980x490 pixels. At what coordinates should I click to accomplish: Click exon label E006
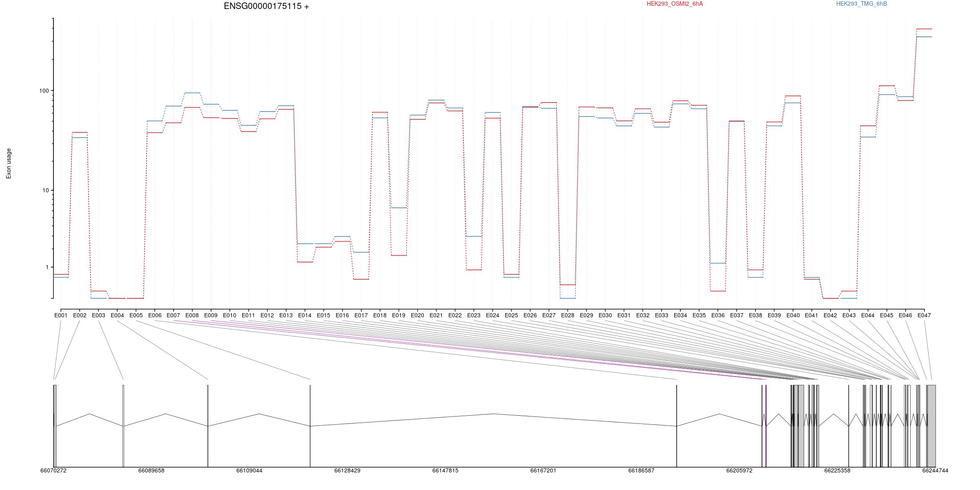click(155, 315)
